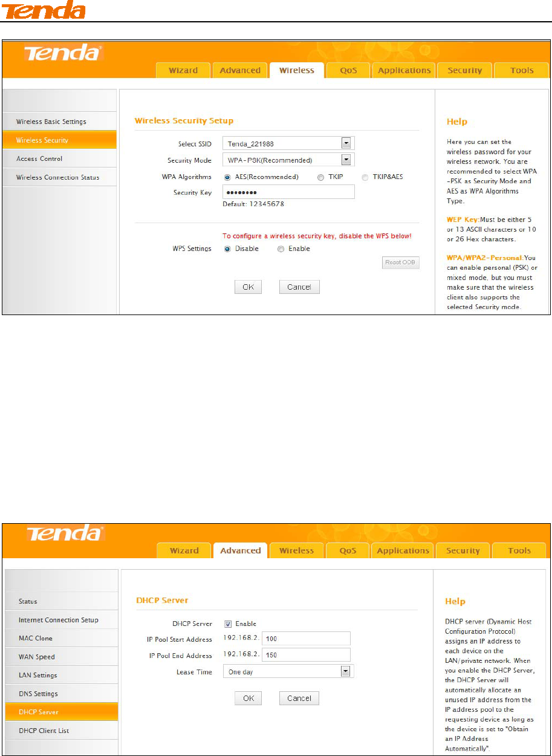Open Security tab in Wireless Security window
This screenshot has height=756, width=552.
pyautogui.click(x=464, y=70)
